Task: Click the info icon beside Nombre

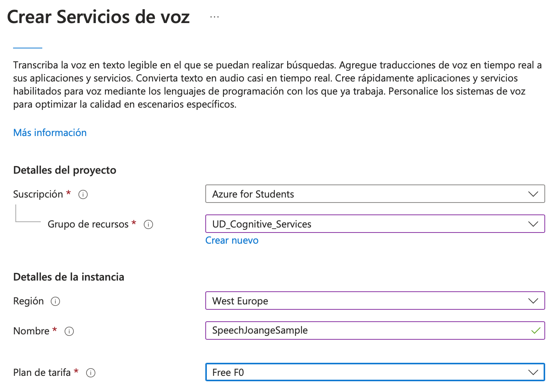Action: (x=69, y=331)
